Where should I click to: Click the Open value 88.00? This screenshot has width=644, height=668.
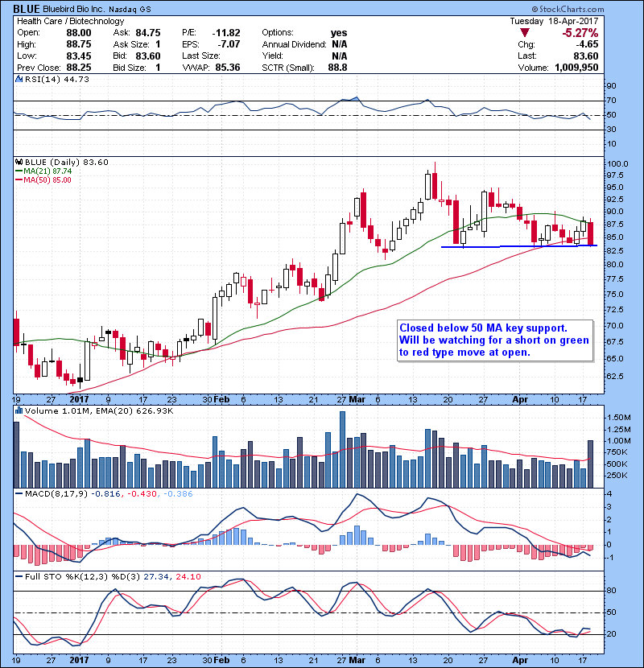pos(79,33)
